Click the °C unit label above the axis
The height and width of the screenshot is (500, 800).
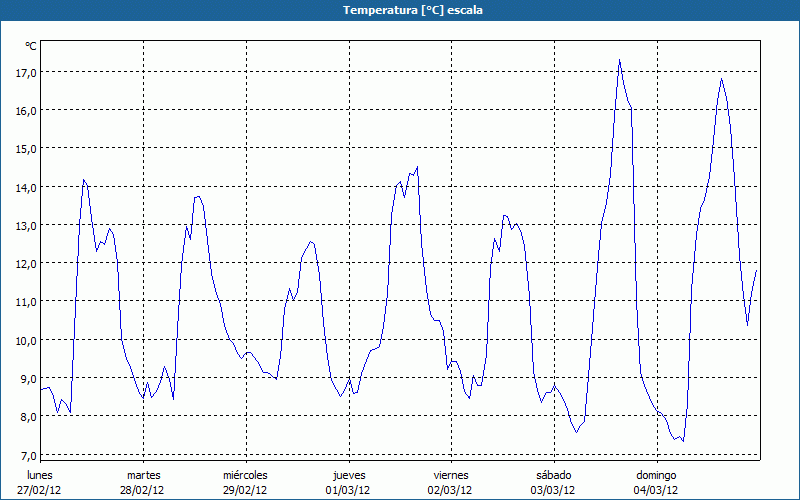tap(31, 46)
